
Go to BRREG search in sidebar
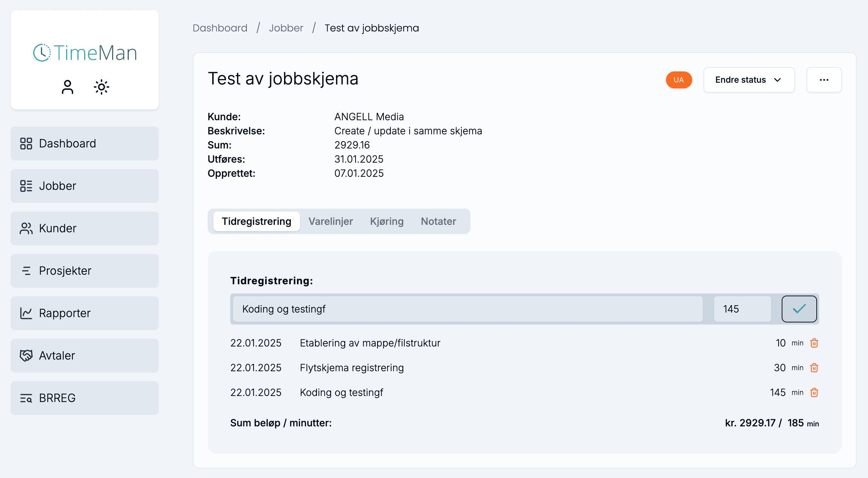pos(85,398)
